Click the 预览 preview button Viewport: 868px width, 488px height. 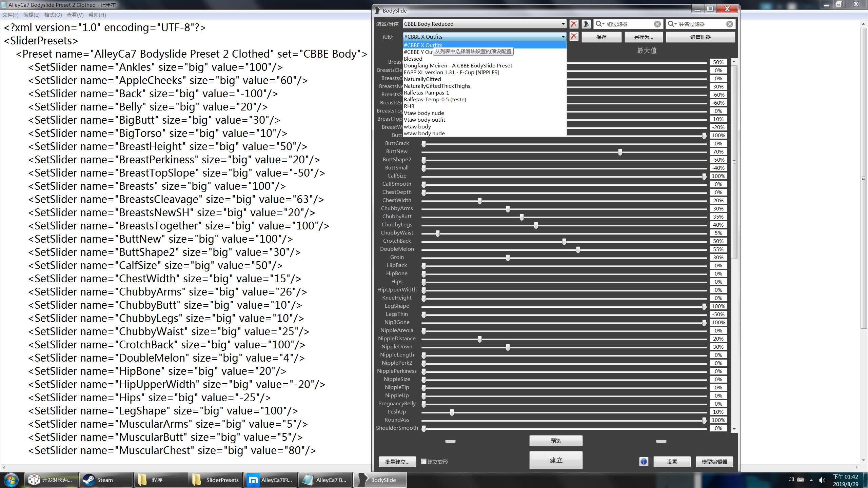556,441
